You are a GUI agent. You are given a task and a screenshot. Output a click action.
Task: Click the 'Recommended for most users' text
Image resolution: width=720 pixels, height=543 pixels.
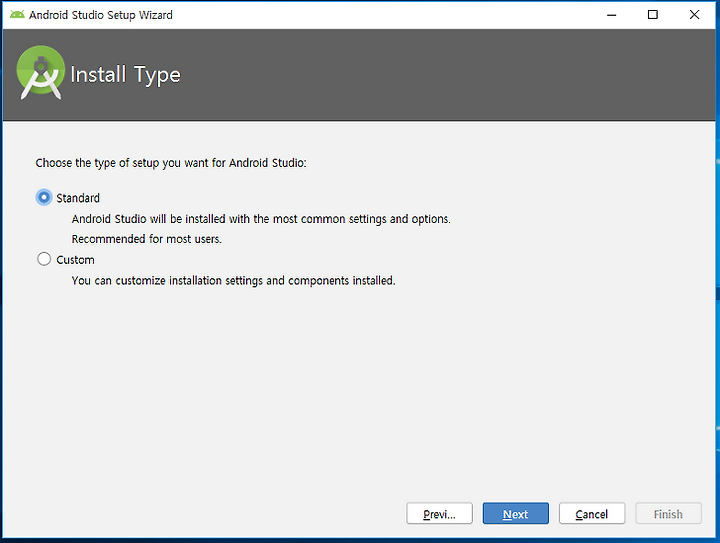(146, 239)
